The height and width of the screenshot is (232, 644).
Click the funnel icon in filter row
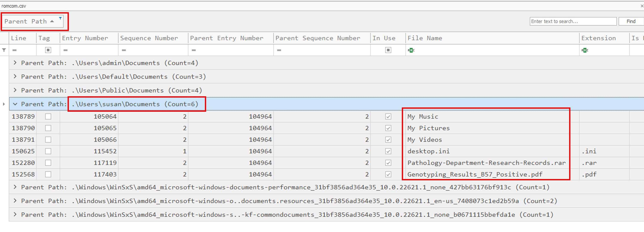click(x=4, y=50)
